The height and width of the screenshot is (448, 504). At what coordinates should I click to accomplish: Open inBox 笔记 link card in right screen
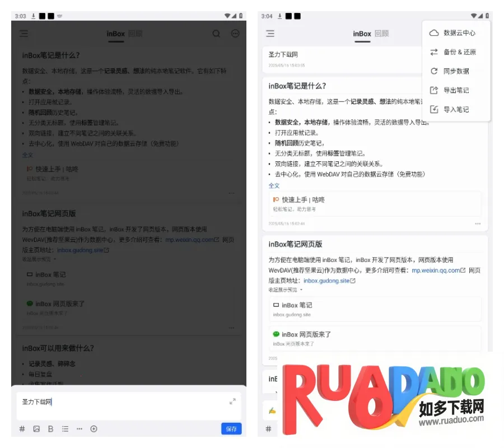375,309
